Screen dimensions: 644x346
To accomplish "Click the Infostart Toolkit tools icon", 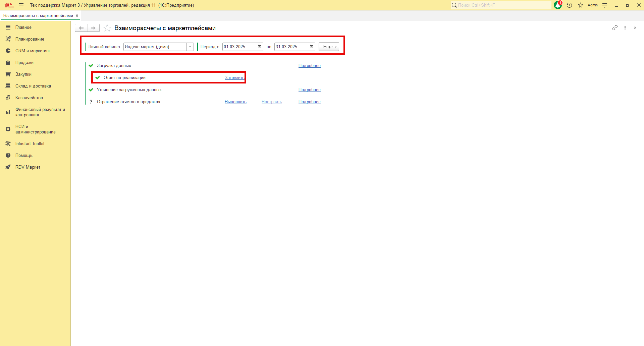I will click(8, 143).
